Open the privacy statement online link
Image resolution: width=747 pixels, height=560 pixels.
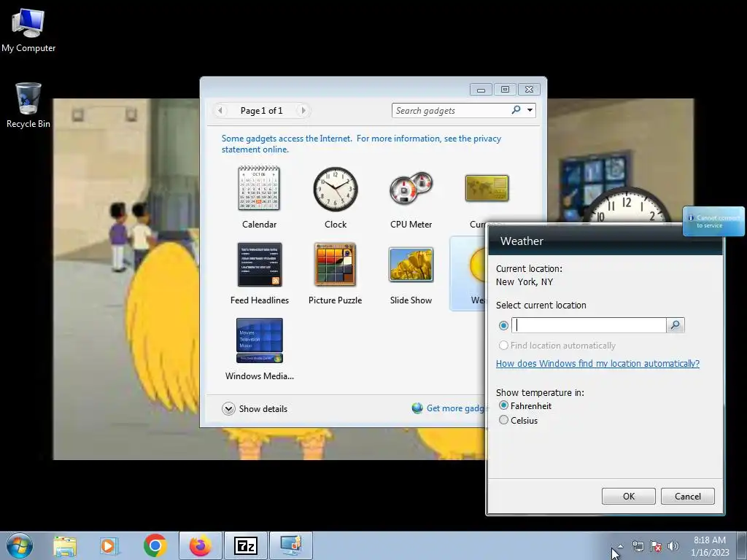[x=361, y=144]
